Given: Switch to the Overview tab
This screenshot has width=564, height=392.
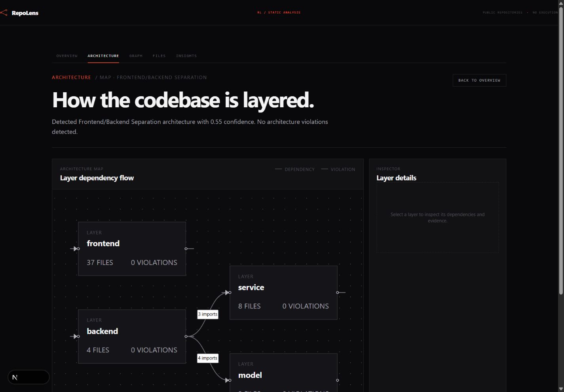Looking at the screenshot, I should tap(67, 56).
